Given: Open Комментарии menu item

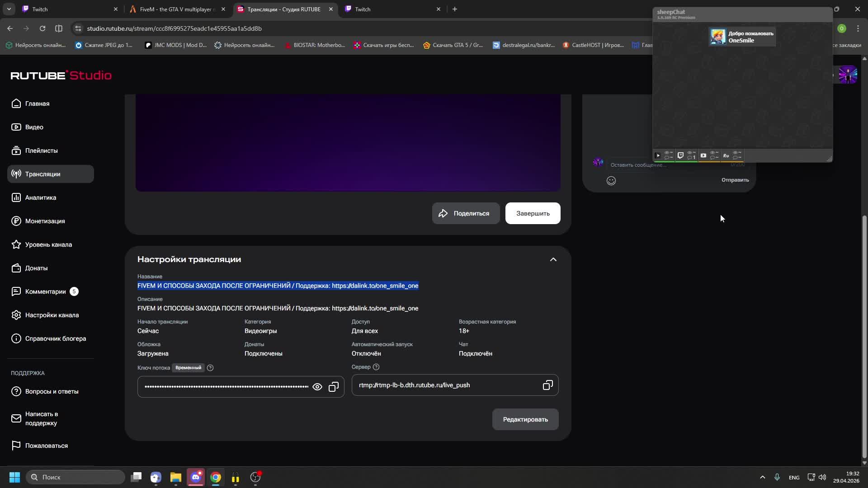Looking at the screenshot, I should click(x=45, y=291).
